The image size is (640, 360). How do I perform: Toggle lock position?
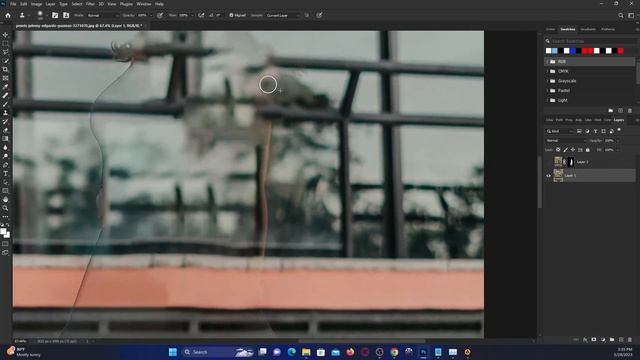tap(573, 150)
